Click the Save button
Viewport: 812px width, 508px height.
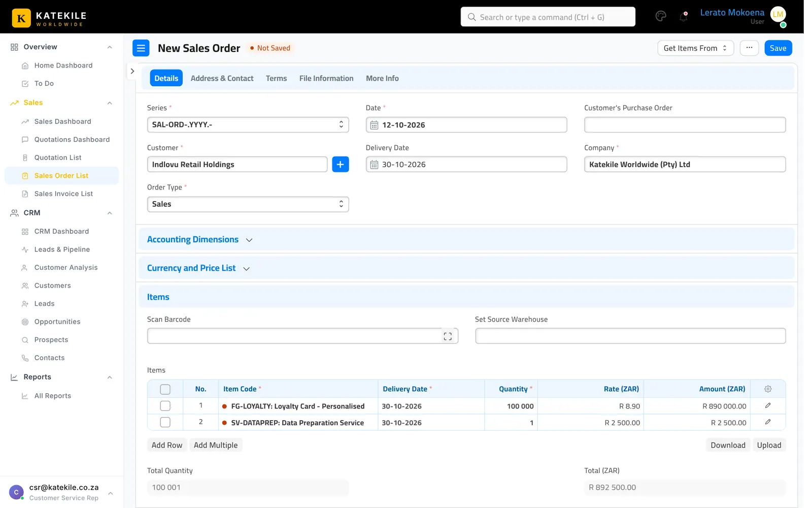pos(778,48)
